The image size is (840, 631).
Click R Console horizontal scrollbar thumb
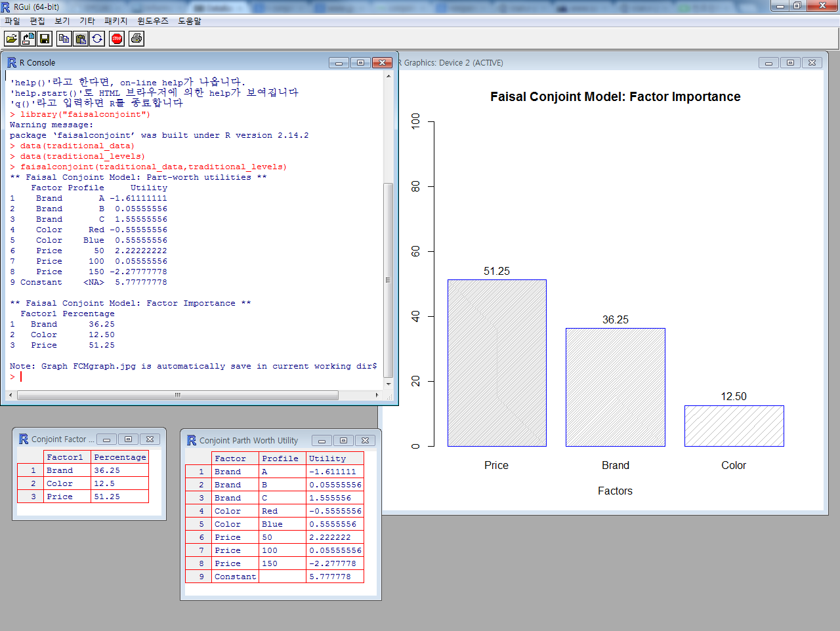178,395
